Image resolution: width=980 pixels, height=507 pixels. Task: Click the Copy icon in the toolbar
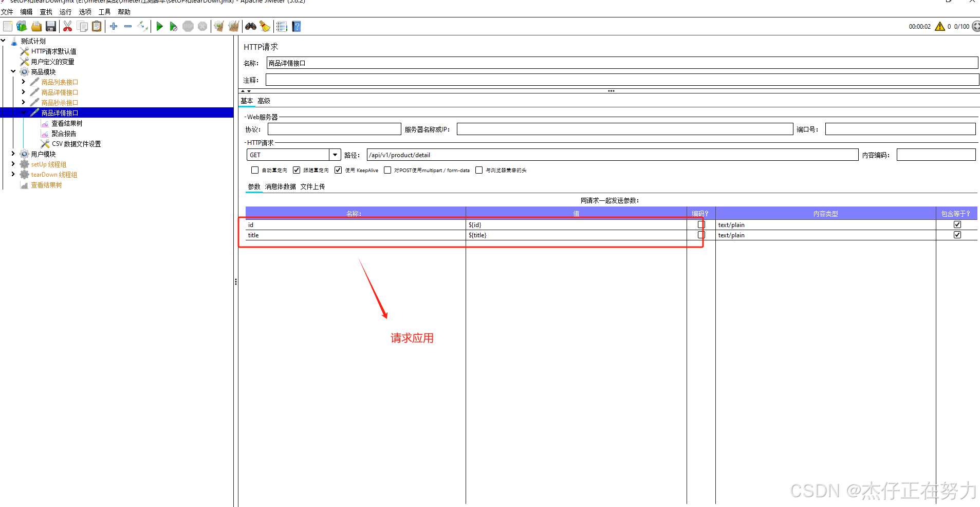82,26
